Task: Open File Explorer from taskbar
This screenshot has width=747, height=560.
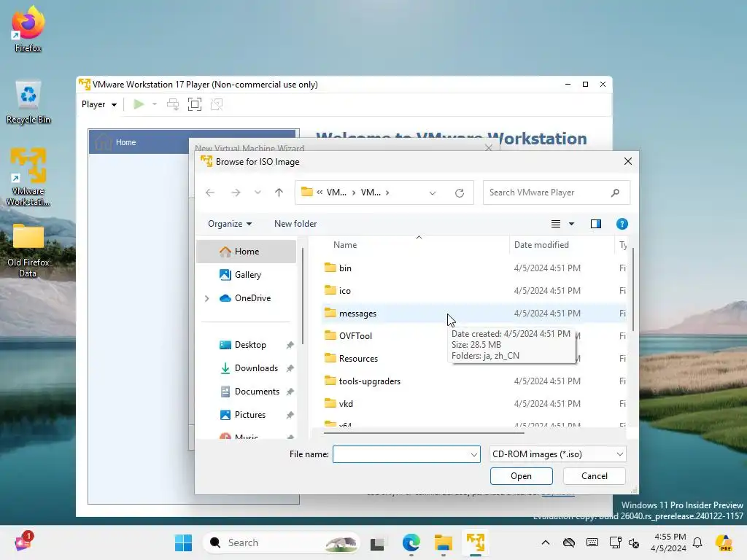Action: point(443,542)
